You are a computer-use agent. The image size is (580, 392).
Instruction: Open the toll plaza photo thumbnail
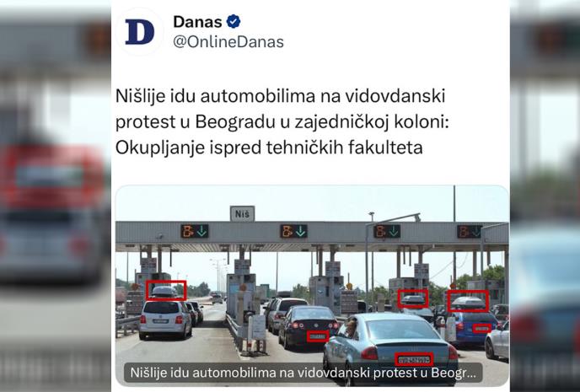[312, 286]
